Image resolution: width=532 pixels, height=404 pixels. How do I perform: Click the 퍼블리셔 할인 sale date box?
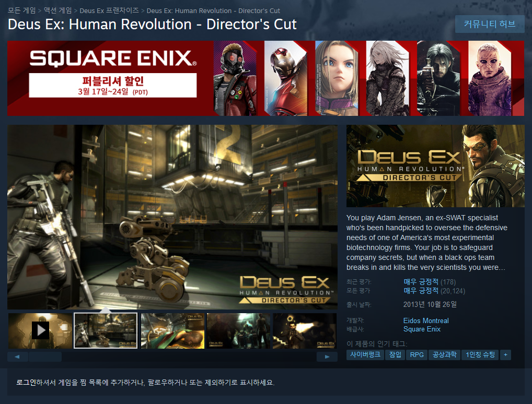pyautogui.click(x=113, y=86)
